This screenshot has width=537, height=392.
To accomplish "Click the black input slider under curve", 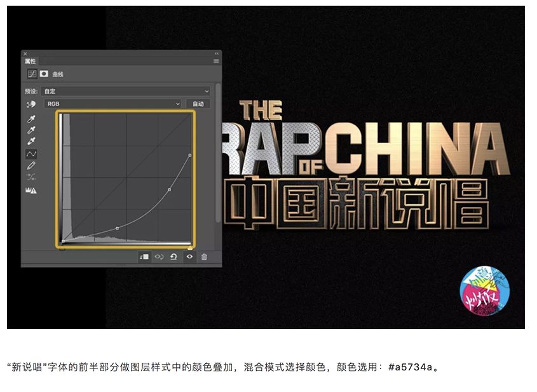I will tap(62, 249).
